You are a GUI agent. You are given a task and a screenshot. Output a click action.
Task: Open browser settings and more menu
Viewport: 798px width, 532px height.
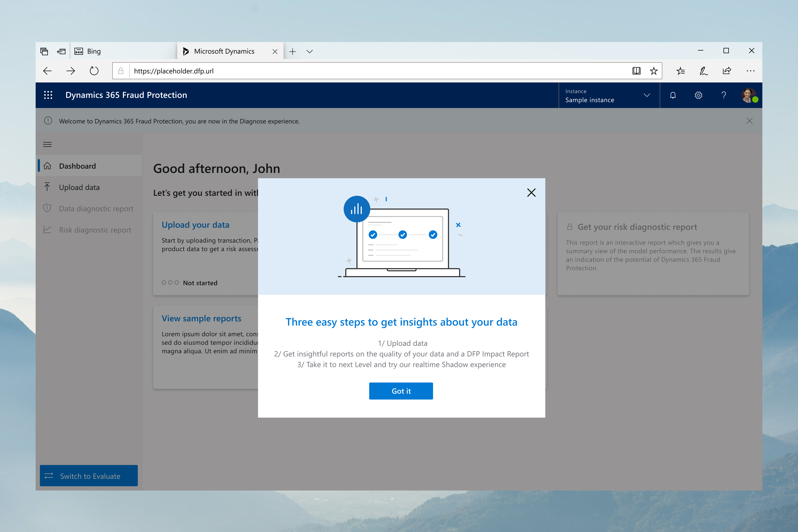click(750, 71)
